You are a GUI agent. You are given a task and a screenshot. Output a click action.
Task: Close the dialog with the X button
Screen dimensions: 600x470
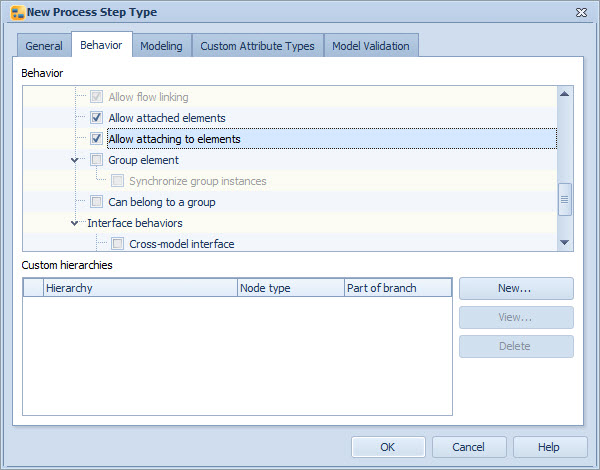click(x=581, y=12)
